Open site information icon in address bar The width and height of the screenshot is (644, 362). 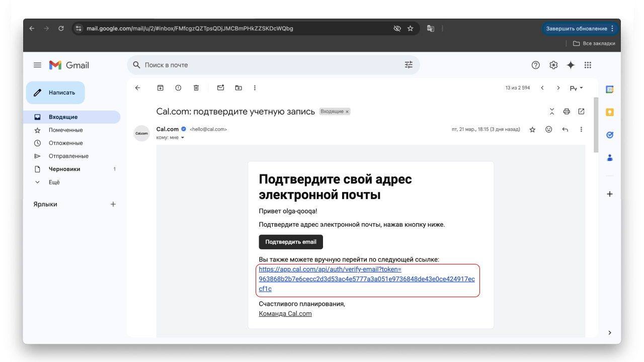click(x=78, y=29)
